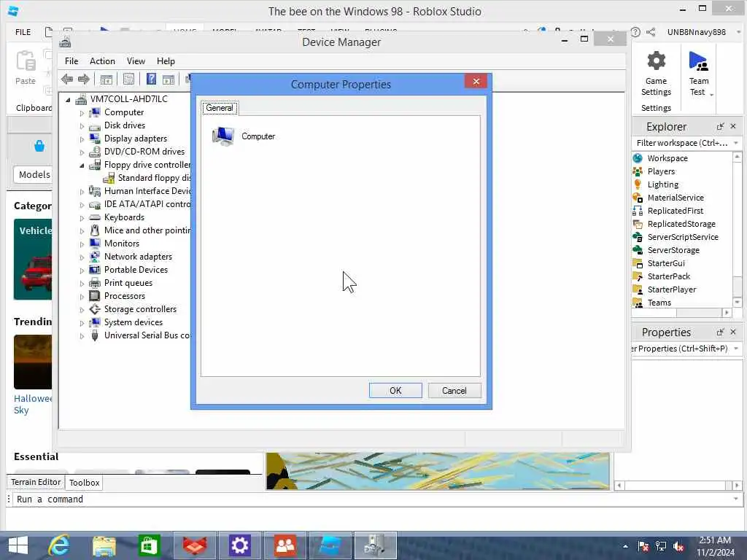The height and width of the screenshot is (560, 747).
Task: Select Lighting in the Explorer panel
Action: [x=662, y=184]
